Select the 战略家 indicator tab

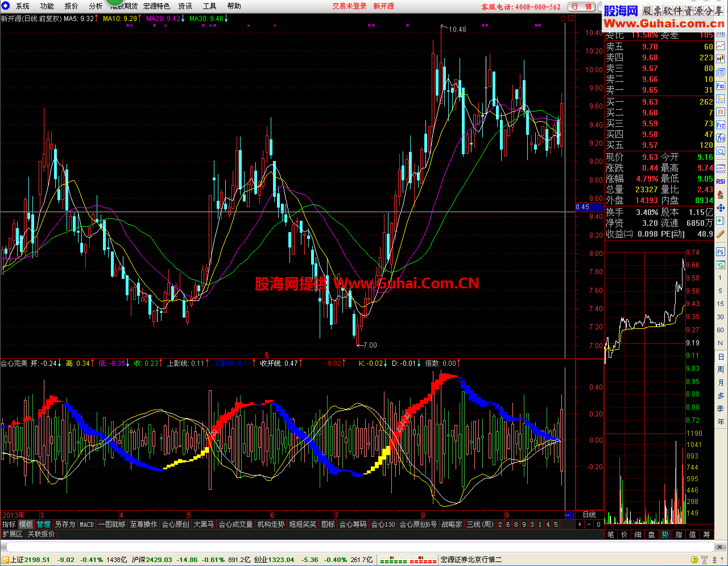tap(452, 524)
